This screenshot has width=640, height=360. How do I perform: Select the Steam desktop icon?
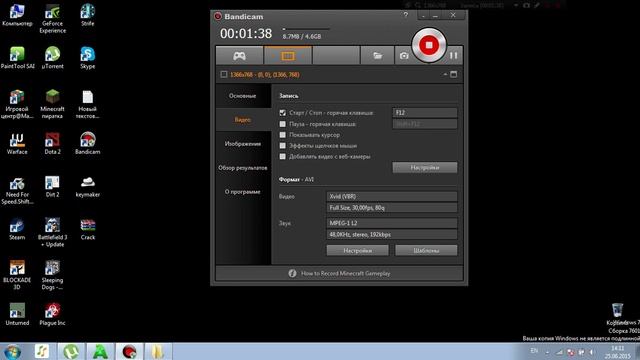pyautogui.click(x=17, y=229)
